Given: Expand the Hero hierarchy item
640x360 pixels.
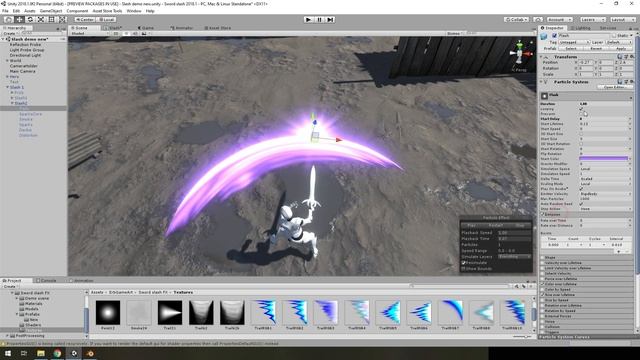Looking at the screenshot, I should 7,76.
